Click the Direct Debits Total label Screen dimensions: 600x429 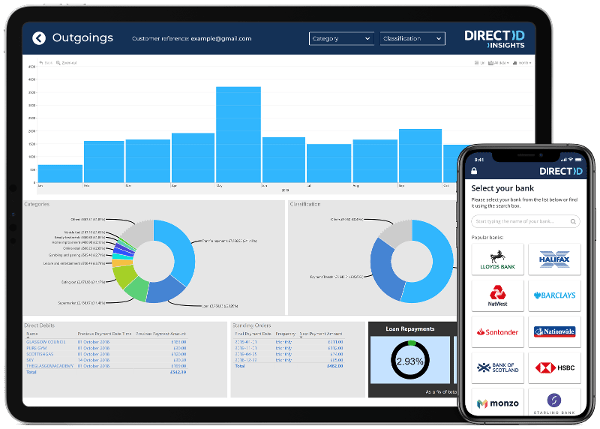coord(31,372)
